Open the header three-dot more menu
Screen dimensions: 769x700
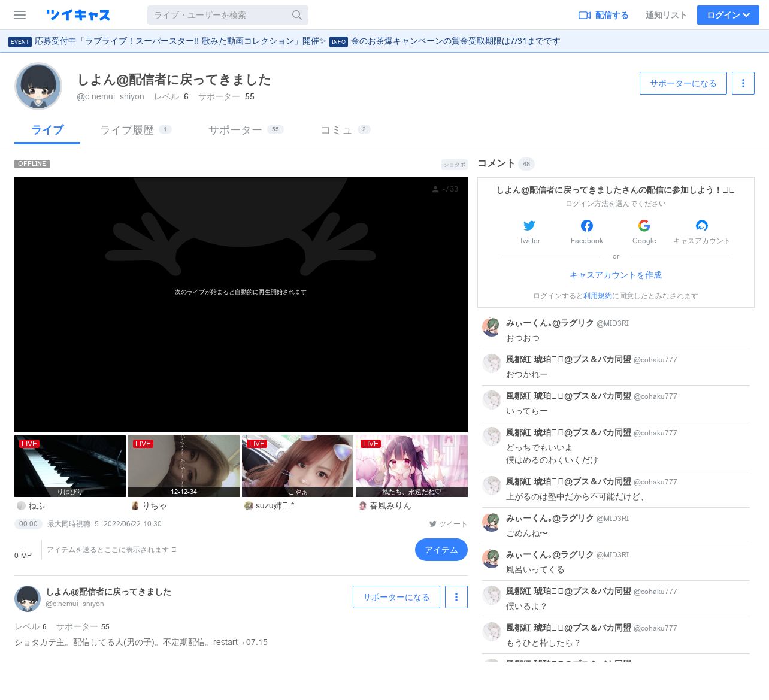click(743, 83)
